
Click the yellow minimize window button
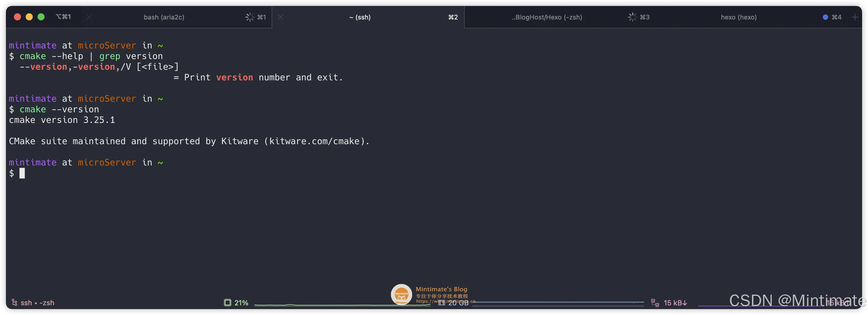point(29,17)
